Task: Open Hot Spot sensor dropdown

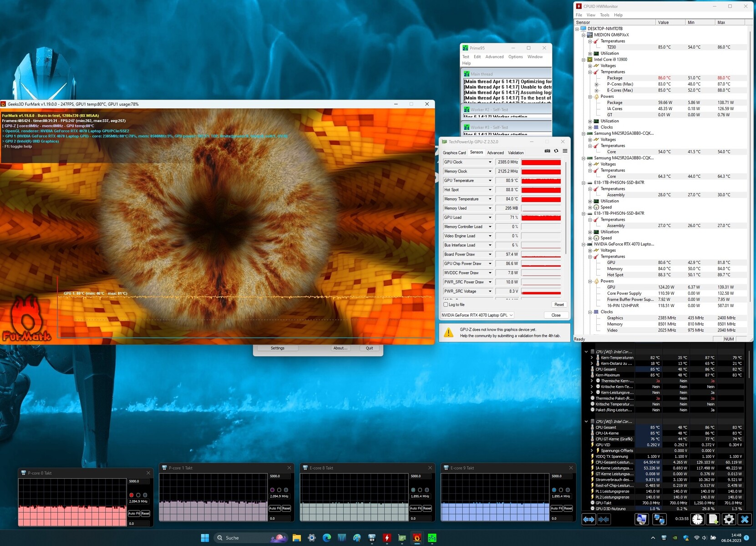Action: pos(490,190)
